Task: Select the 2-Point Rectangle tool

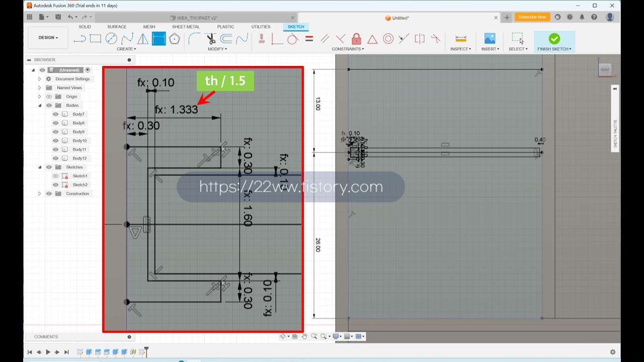Action: (x=96, y=39)
